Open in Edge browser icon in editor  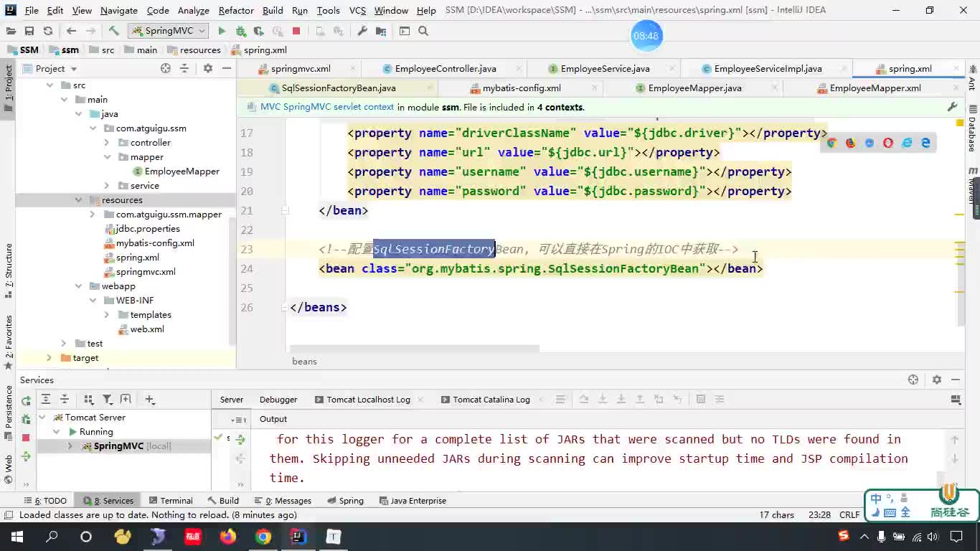(x=925, y=143)
